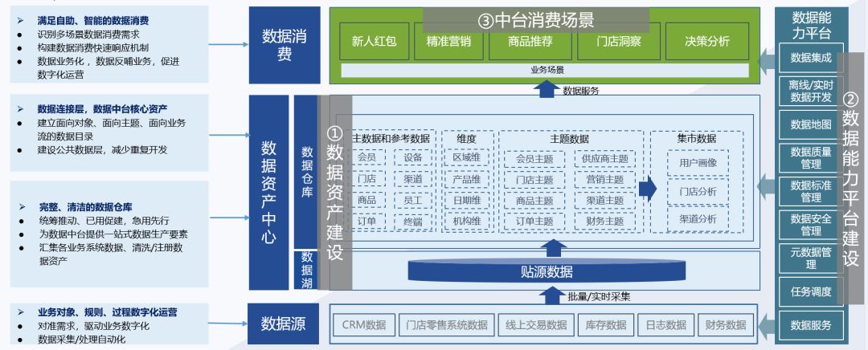Select 数据服务 box in the right capability column
The height and width of the screenshot is (350, 868).
811,324
